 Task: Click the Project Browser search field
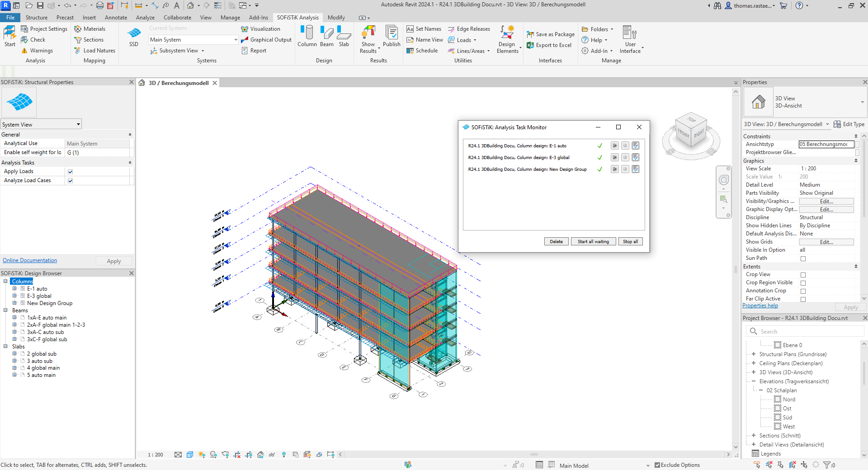805,331
